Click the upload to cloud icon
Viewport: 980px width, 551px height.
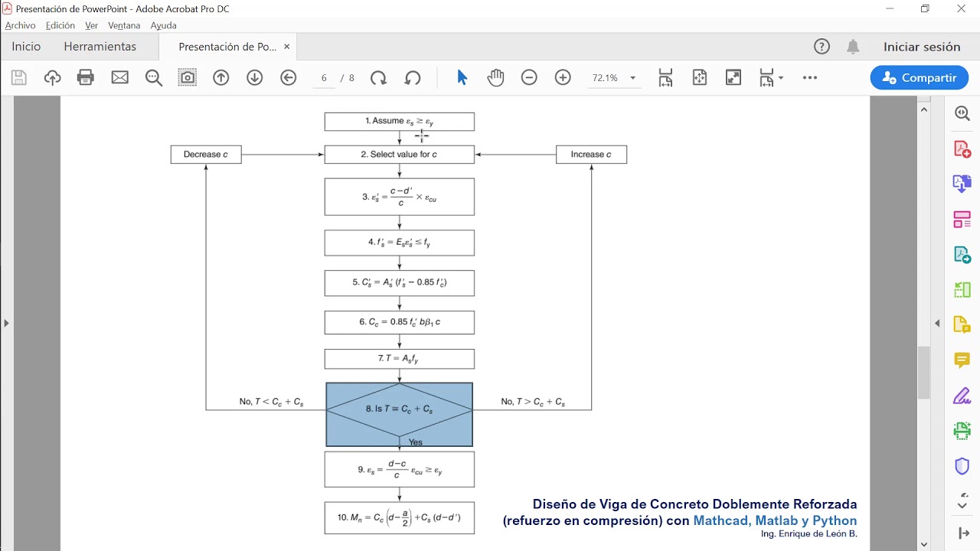point(52,77)
